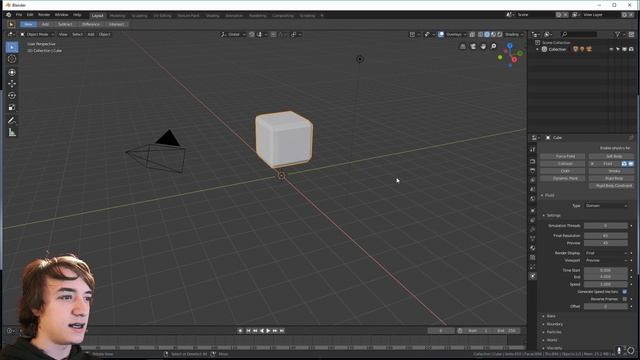Click the Cloth physics button
The width and height of the screenshot is (640, 360).
pos(563,171)
